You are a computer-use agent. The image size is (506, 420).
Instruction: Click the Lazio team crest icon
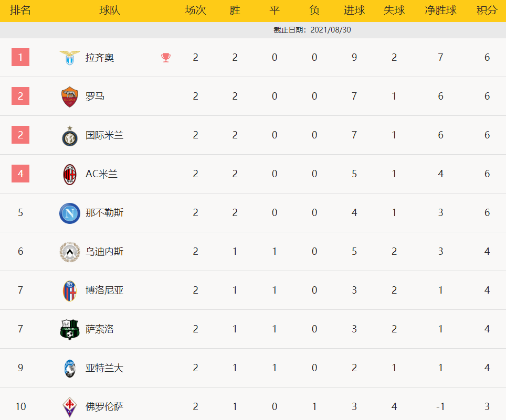point(70,57)
